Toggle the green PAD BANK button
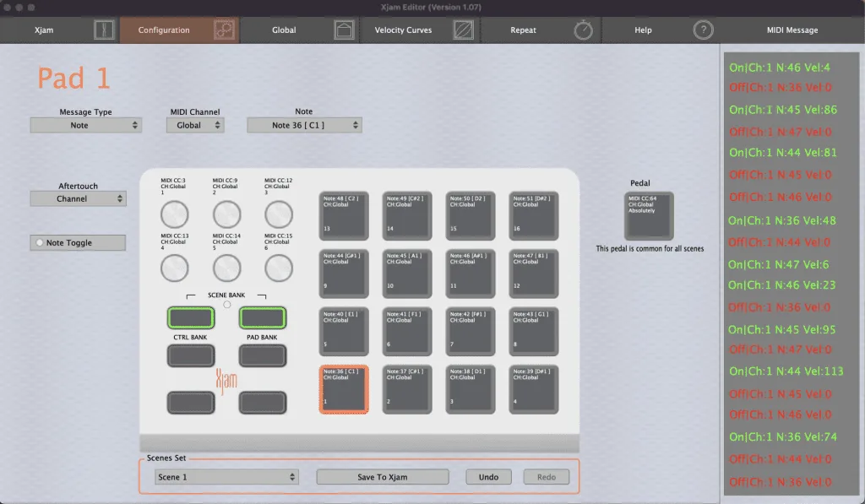 263,317
